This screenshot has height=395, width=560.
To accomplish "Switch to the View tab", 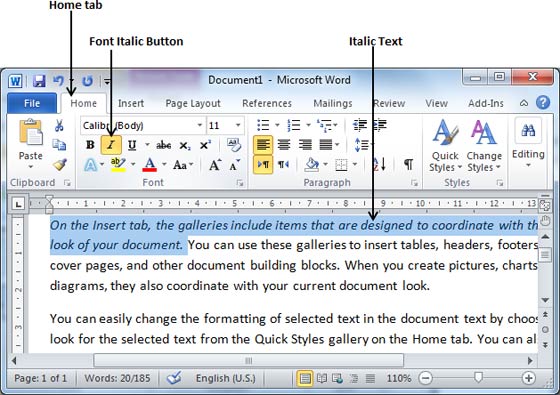I will tap(436, 103).
